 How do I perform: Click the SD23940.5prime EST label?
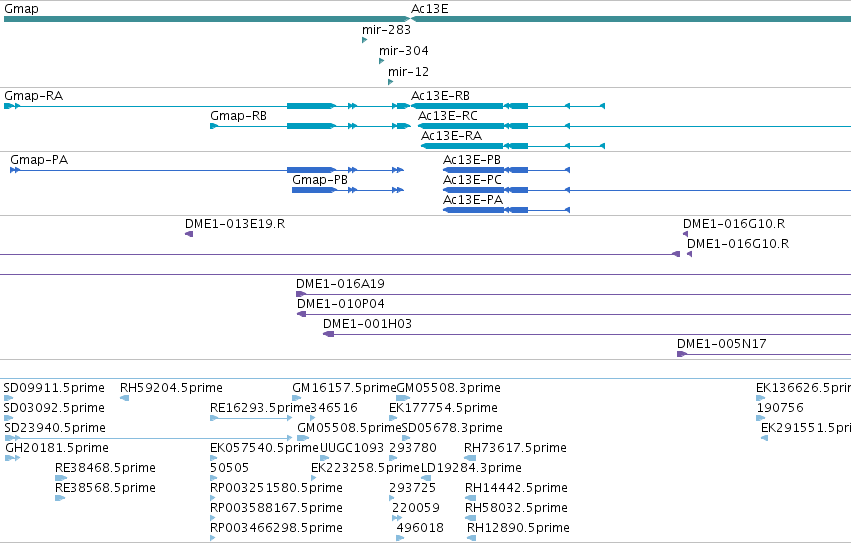tap(55, 428)
